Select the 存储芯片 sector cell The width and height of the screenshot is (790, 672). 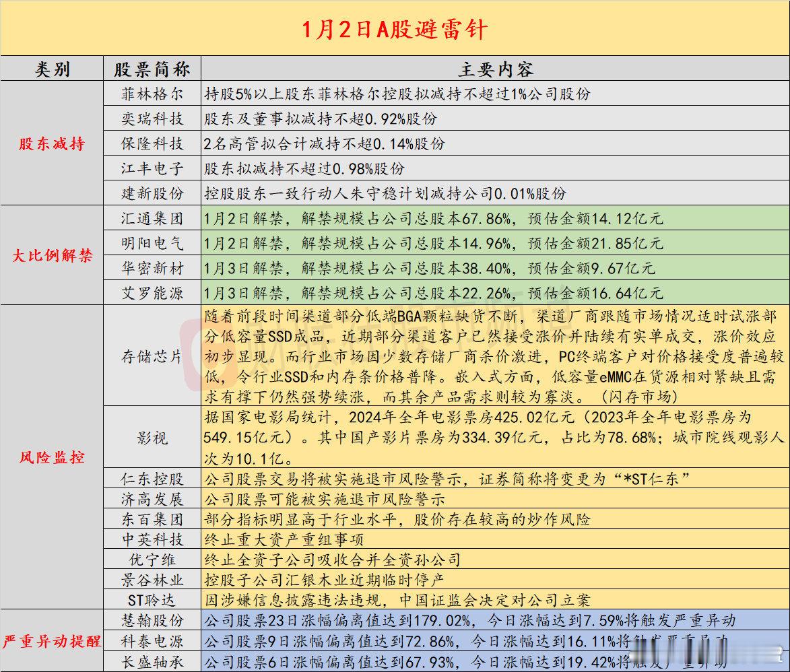pyautogui.click(x=152, y=356)
